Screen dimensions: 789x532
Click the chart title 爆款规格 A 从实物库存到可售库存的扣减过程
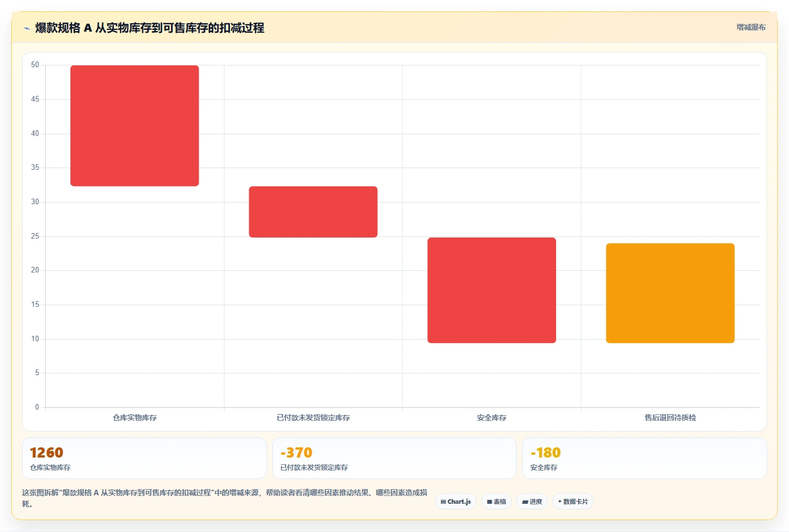[x=149, y=28]
